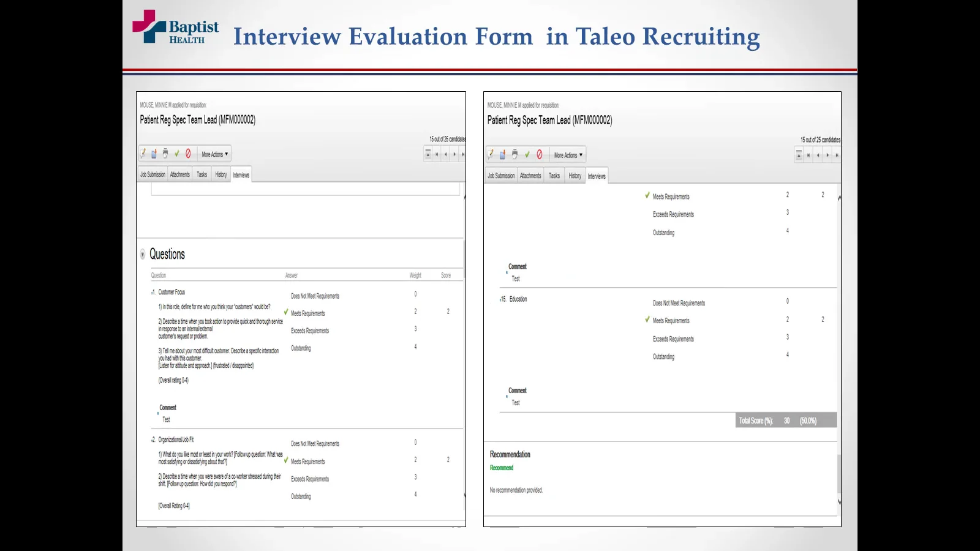Click the Recommend link under Recommendation

501,467
